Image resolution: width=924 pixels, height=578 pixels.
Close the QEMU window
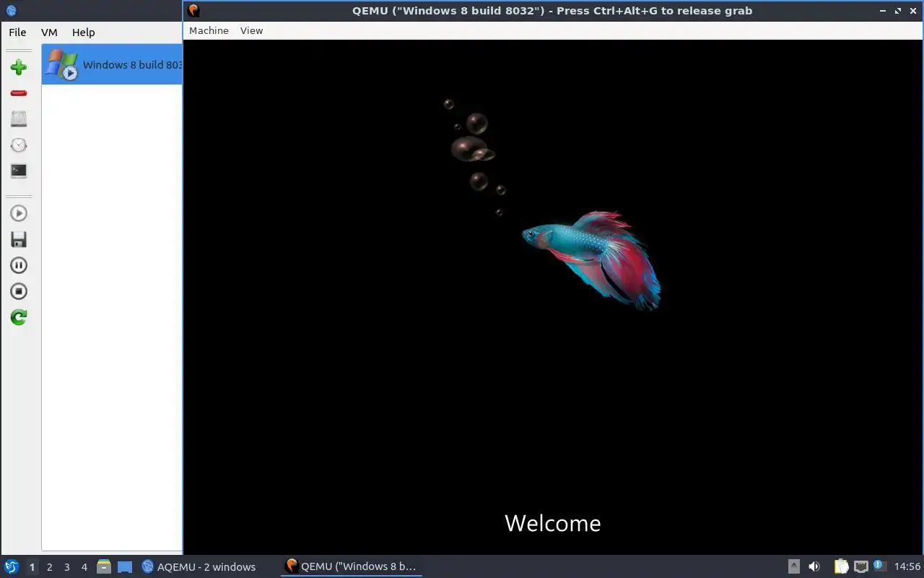[x=913, y=11]
